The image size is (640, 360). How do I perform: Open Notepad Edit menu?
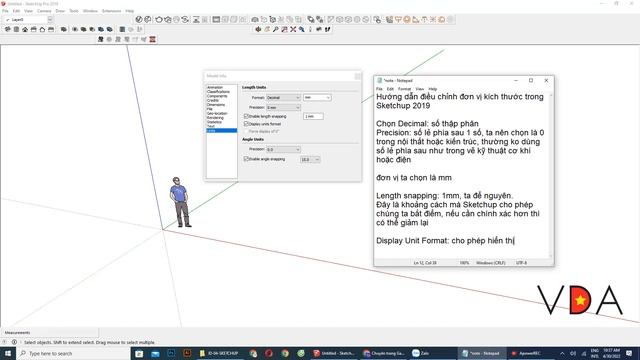390,89
